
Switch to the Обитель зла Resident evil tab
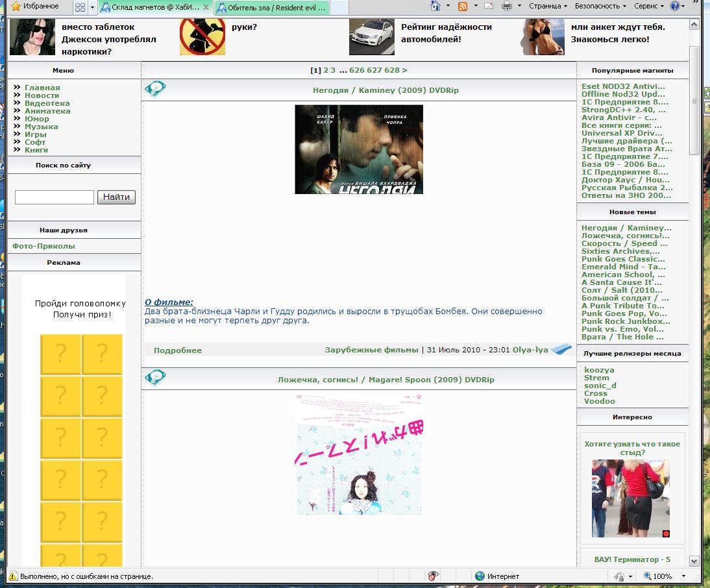272,8
